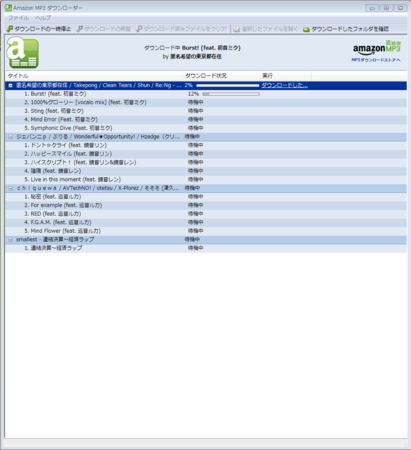Image resolution: width=411 pixels, height=450 pixels.
Task: Select track 5. Symphonic Dive
Action: coord(68,128)
